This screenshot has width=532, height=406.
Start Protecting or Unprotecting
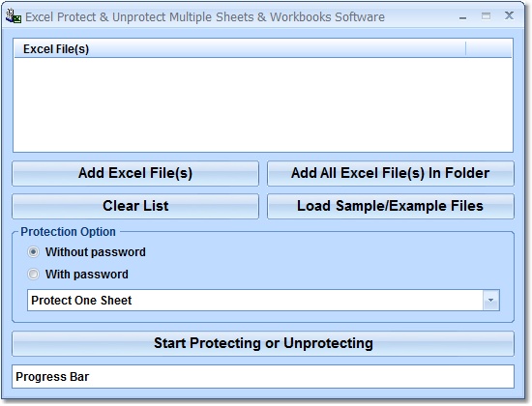tap(263, 343)
